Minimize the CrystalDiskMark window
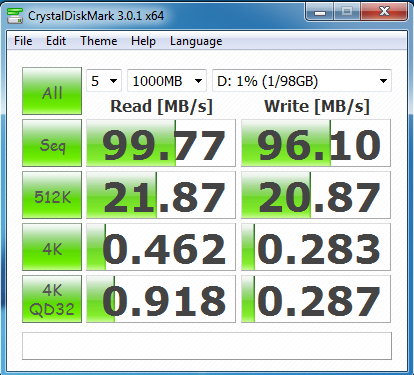Screen dimensions: 414x375 (319, 12)
